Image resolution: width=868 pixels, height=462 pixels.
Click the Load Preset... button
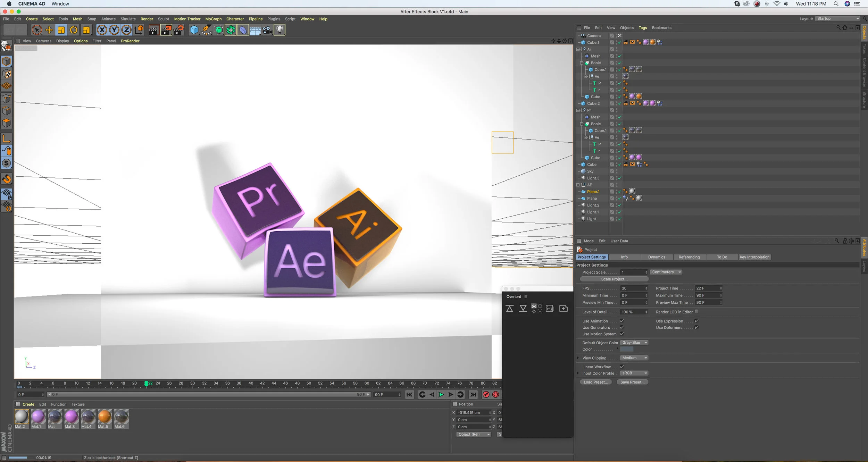[x=596, y=382]
